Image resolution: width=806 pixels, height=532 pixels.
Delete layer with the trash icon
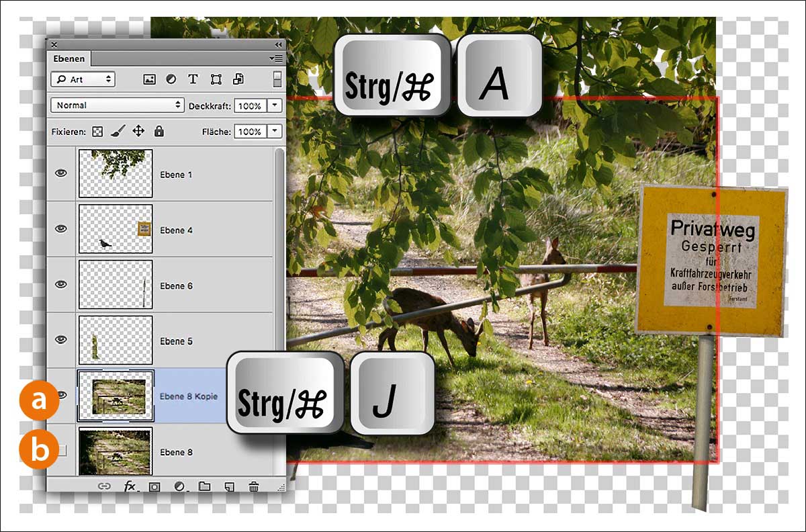click(253, 486)
